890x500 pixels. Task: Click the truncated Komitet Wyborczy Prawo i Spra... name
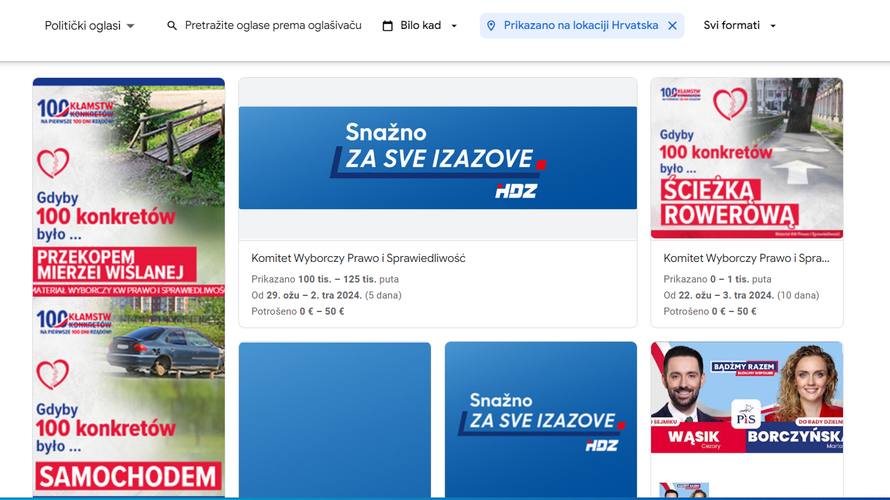click(x=746, y=258)
